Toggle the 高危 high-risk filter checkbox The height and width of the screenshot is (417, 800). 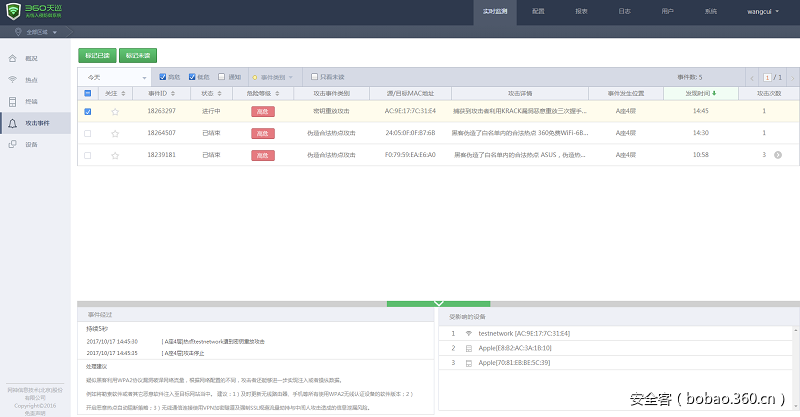click(163, 77)
